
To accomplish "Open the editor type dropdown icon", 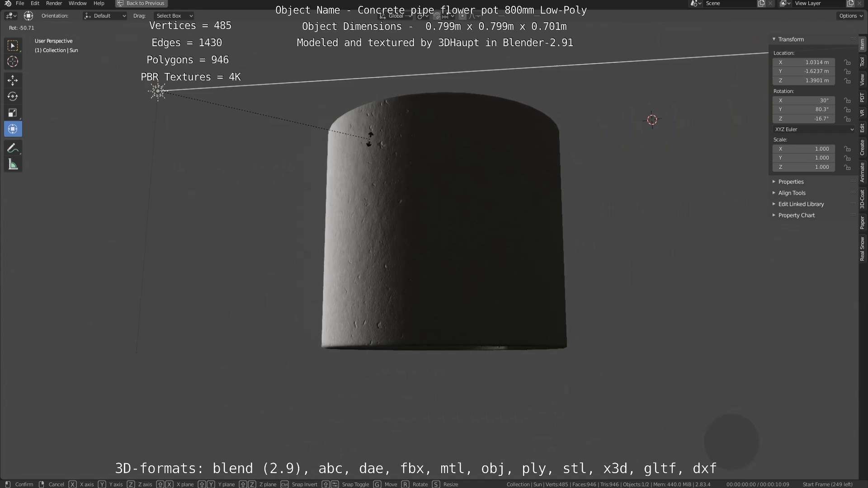I will tap(11, 16).
